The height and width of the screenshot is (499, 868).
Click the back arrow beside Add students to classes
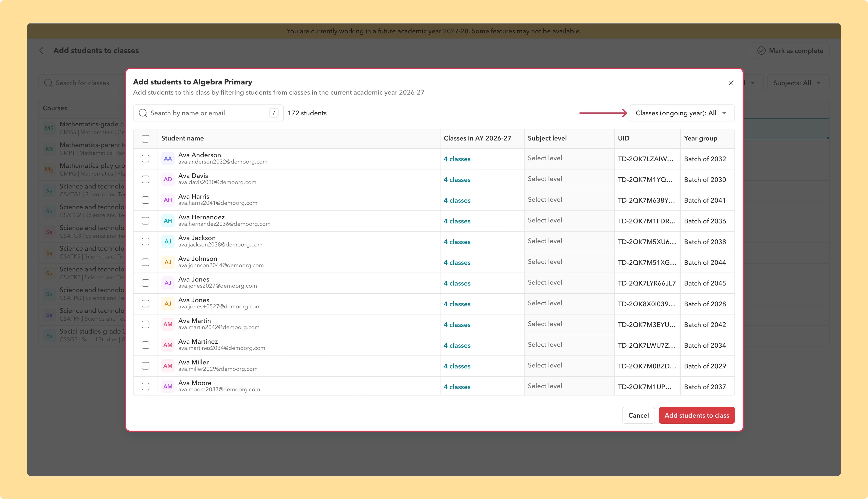pyautogui.click(x=41, y=51)
